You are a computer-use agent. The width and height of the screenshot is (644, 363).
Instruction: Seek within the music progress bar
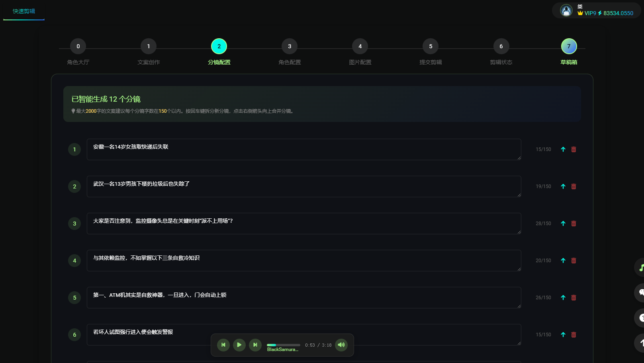[x=284, y=345]
